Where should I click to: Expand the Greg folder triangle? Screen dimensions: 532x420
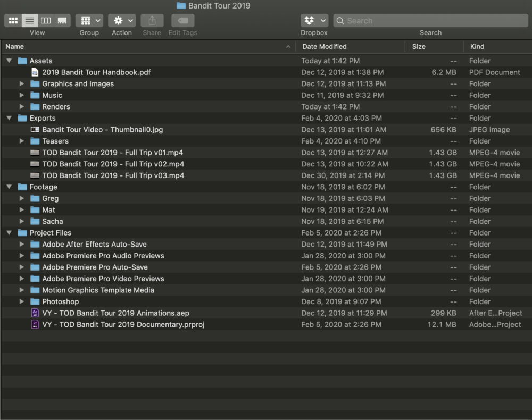(22, 198)
